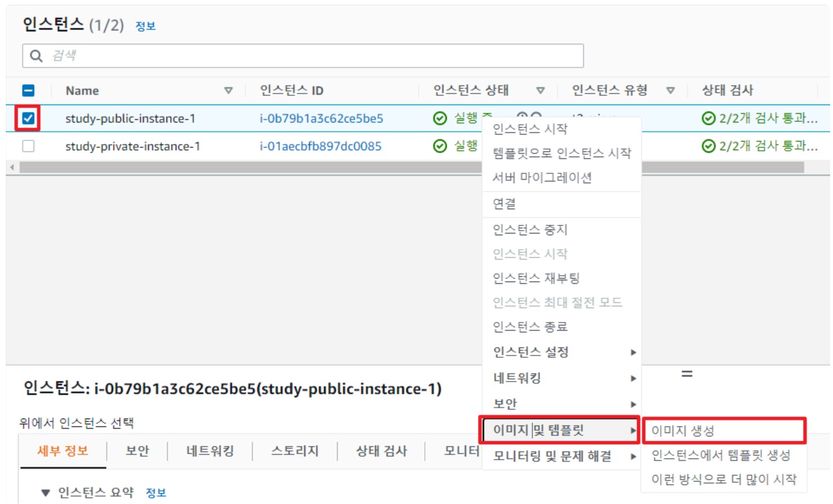
Task: Select 템플릿으로 인스턴스 시작 menu item
Action: (x=561, y=153)
